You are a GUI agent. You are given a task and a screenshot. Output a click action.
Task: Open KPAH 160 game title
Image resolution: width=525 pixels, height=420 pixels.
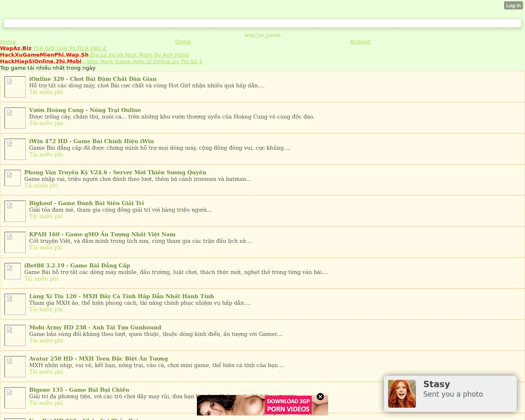click(x=102, y=234)
